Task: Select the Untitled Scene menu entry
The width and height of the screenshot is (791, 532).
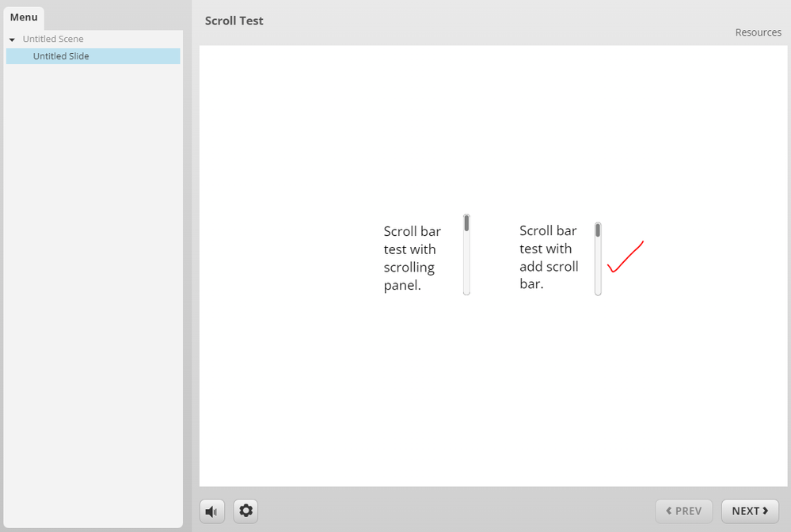Action: pyautogui.click(x=53, y=39)
